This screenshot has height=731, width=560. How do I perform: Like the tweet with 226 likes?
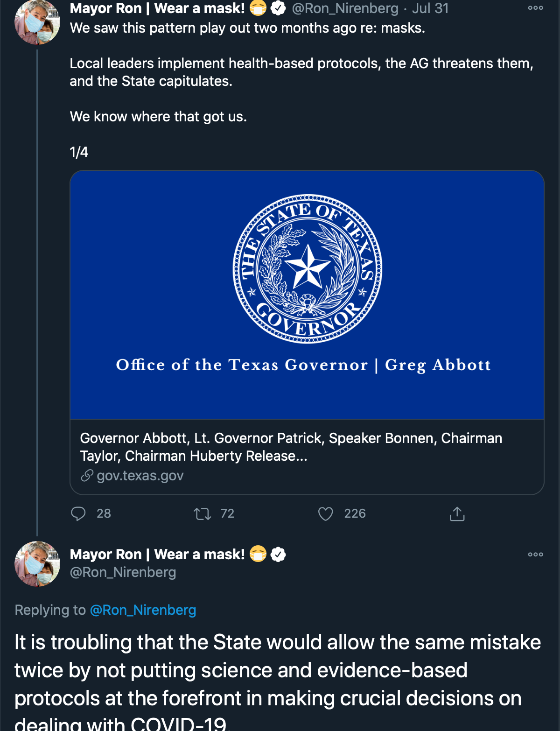click(x=326, y=514)
